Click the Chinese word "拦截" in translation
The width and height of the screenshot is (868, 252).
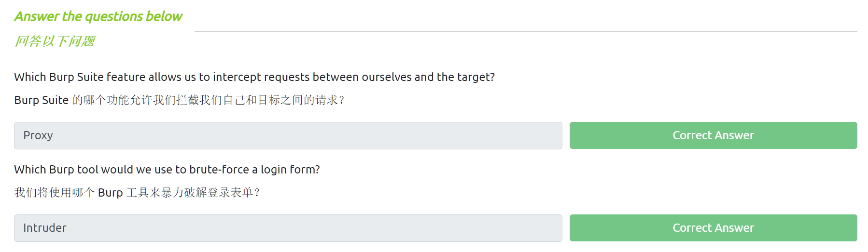pos(188,100)
